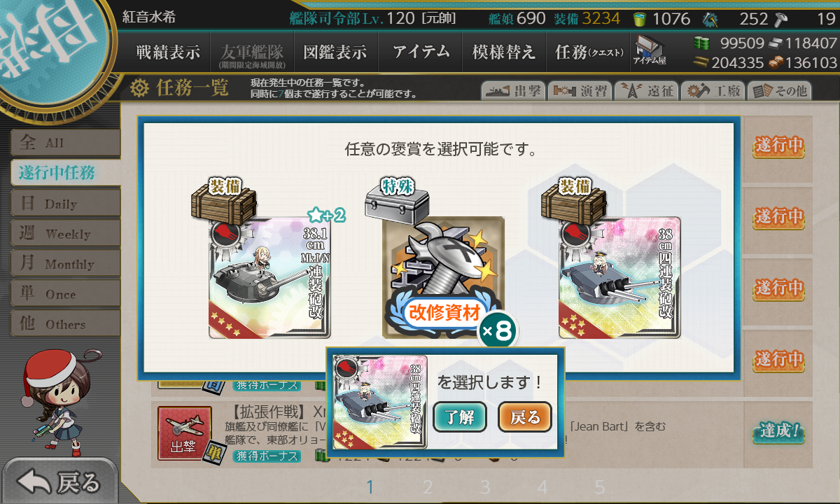
Task: Go to quest page 3
Action: [485, 487]
